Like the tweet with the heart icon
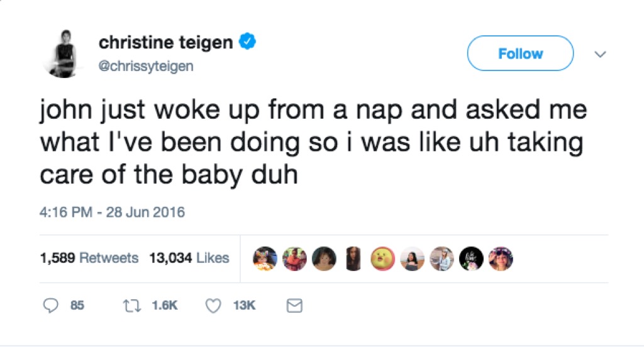This screenshot has width=644, height=347. coord(214,306)
